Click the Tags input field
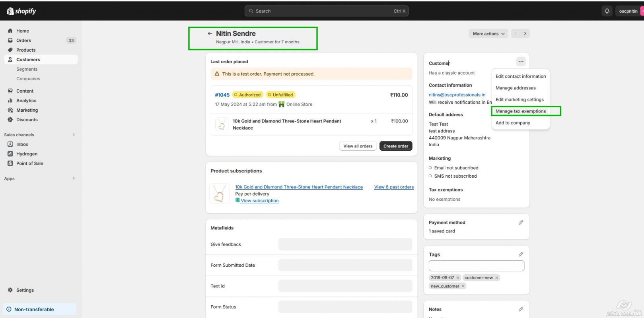Image resolution: width=644 pixels, height=318 pixels. coord(476,266)
